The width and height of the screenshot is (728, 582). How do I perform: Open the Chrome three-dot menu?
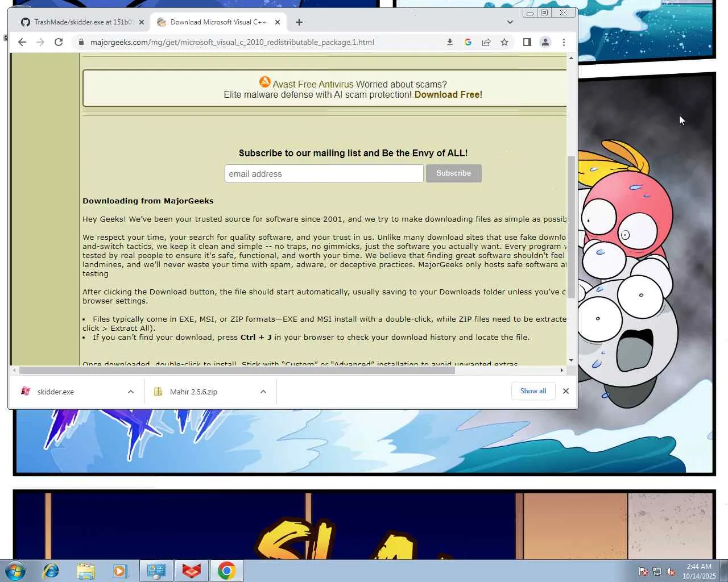pos(564,42)
